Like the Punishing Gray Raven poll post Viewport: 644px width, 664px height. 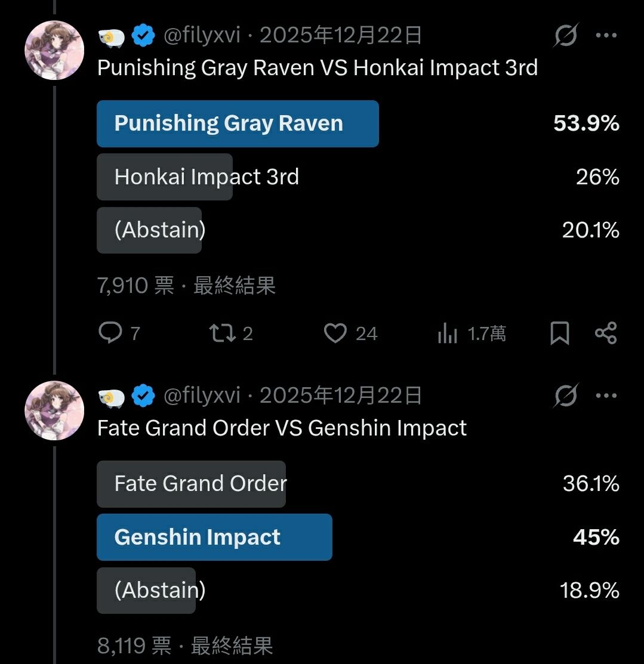pyautogui.click(x=335, y=333)
